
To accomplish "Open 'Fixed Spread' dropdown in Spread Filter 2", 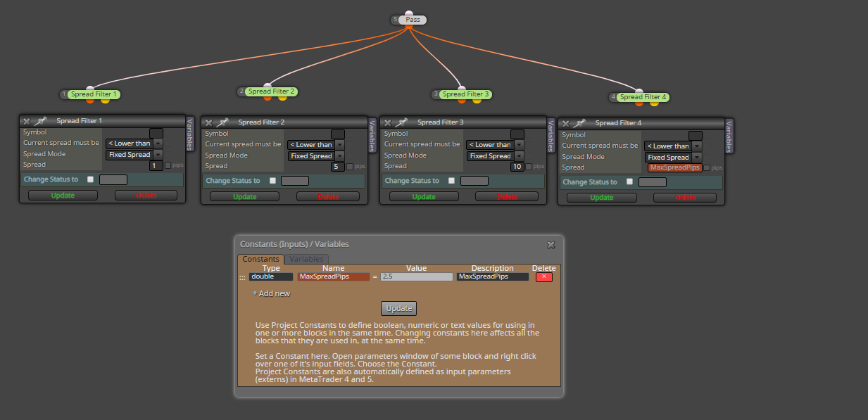I will point(316,156).
